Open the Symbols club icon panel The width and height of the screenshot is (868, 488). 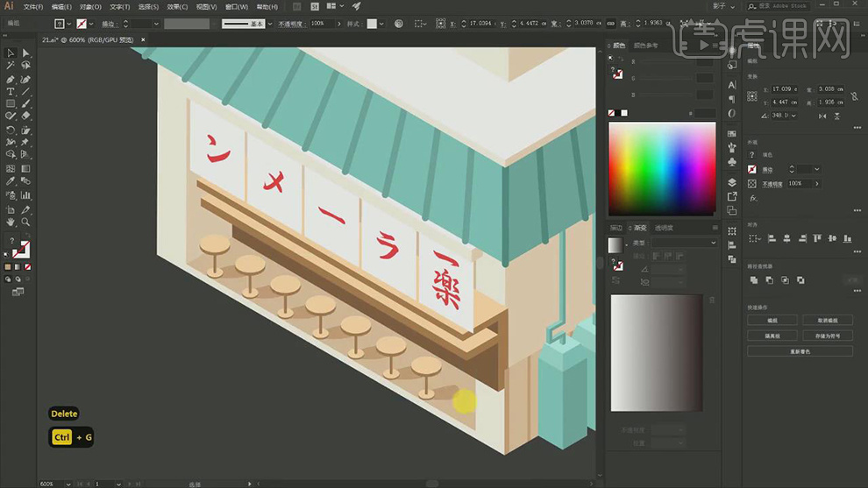click(732, 161)
